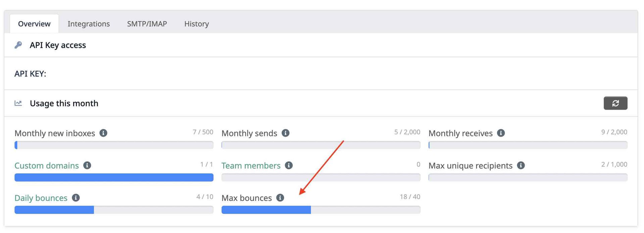Viewport: 644px width, 233px height.
Task: Open the Daily bounces link
Action: 41,198
